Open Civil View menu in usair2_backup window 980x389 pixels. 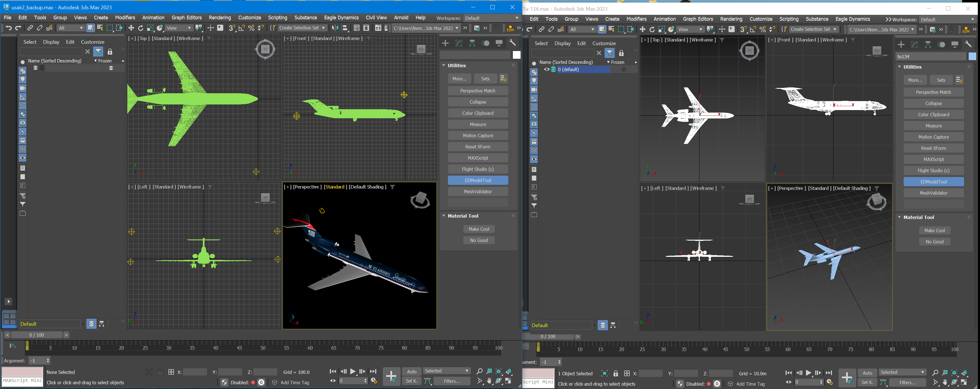pos(376,18)
